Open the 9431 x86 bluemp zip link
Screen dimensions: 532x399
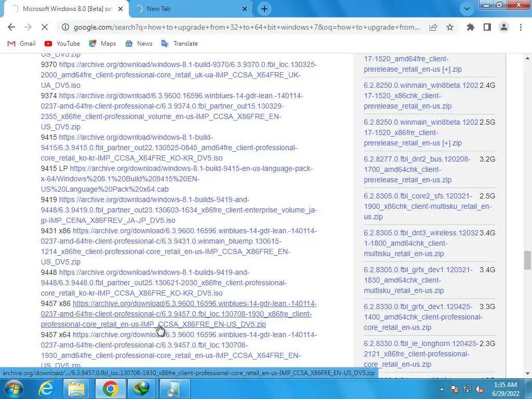(x=179, y=246)
